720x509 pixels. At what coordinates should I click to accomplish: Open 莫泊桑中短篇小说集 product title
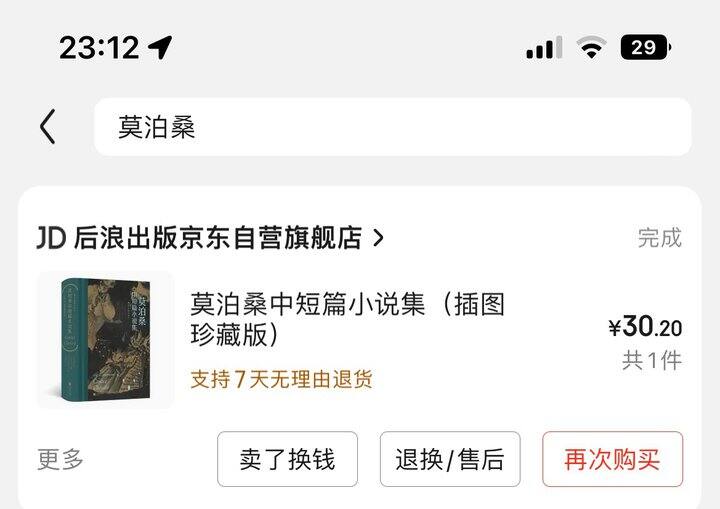[x=348, y=319]
